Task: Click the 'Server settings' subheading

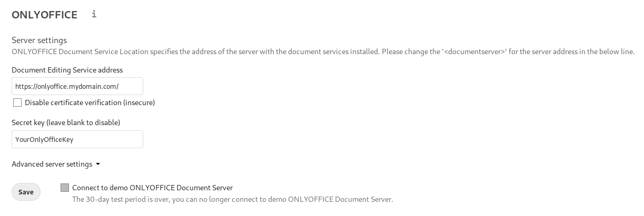Action: (39, 40)
